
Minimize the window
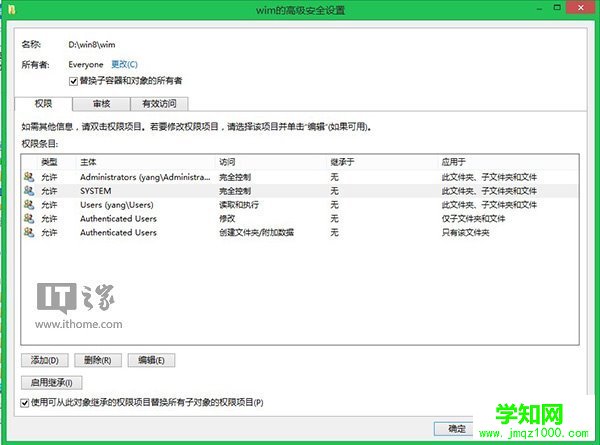540,8
